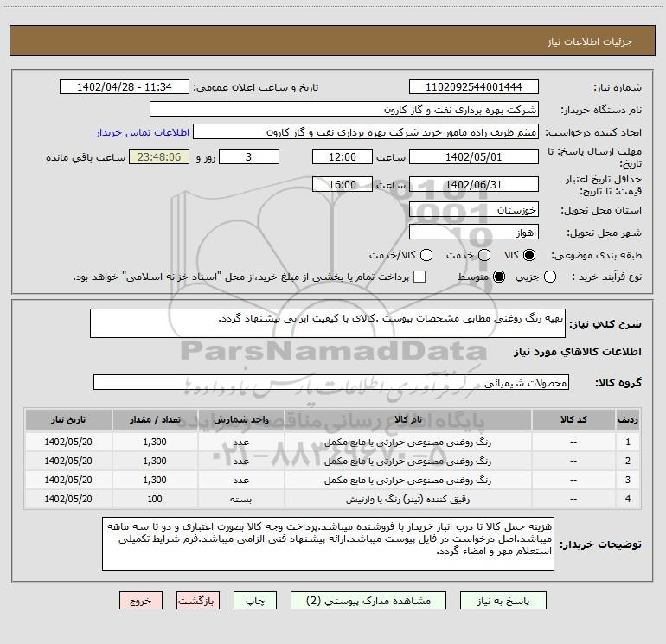Click the price validity date 1402/06/31

(x=474, y=184)
